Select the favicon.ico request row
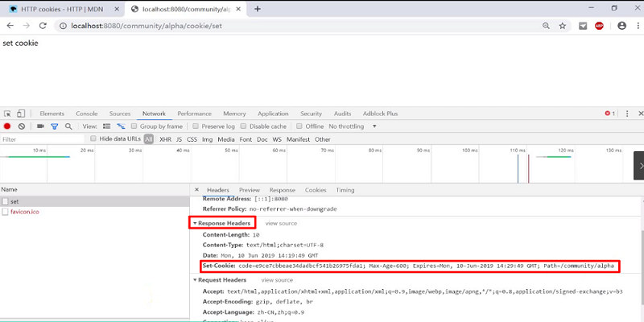Image resolution: width=644 pixels, height=322 pixels. tap(94, 212)
